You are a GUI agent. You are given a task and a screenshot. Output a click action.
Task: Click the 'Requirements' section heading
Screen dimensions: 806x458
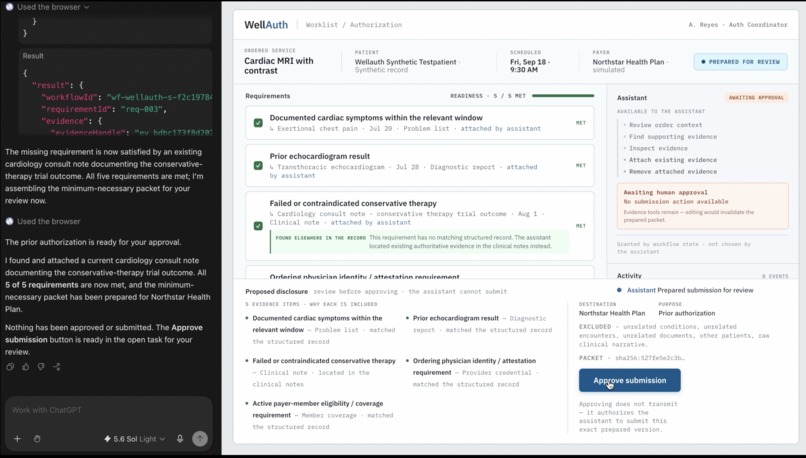[x=267, y=96]
